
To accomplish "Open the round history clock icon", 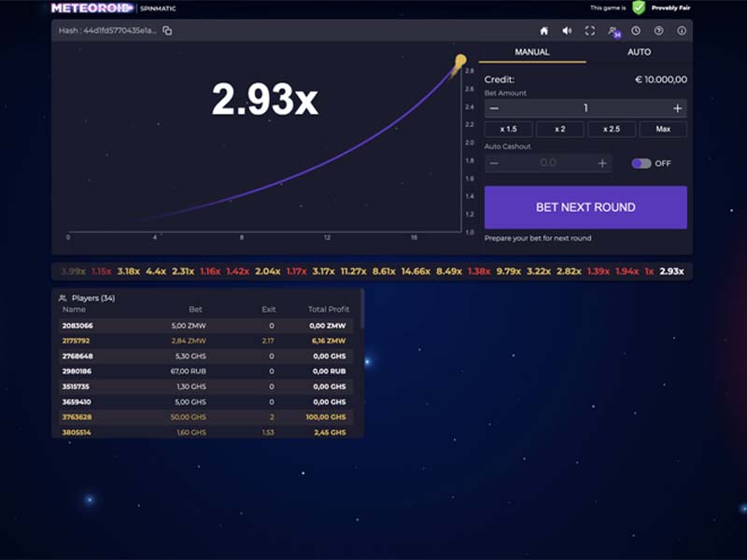I will (636, 31).
